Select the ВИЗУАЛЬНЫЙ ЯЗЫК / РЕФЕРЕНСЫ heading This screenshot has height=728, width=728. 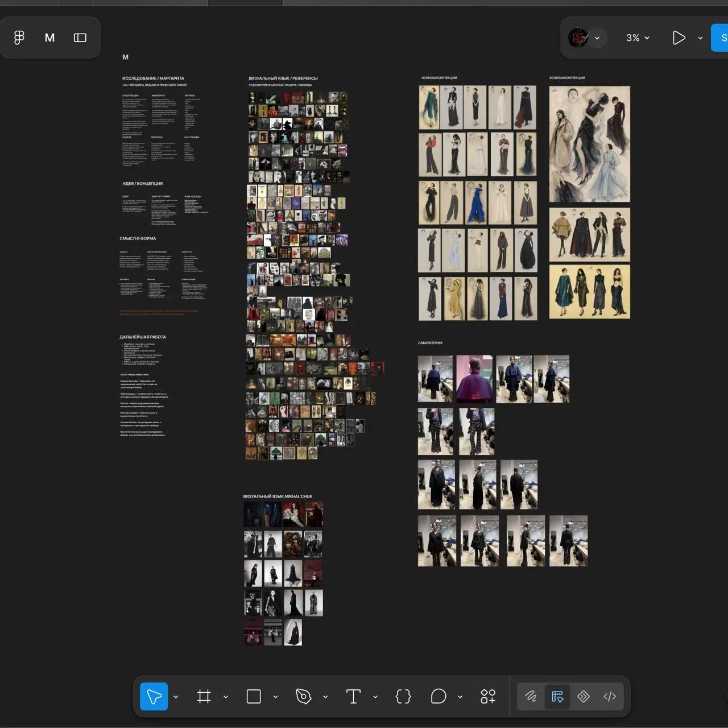(283, 78)
